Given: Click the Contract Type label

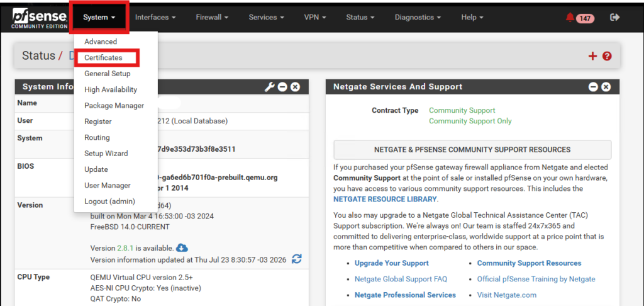Looking at the screenshot, I should pyautogui.click(x=395, y=110).
